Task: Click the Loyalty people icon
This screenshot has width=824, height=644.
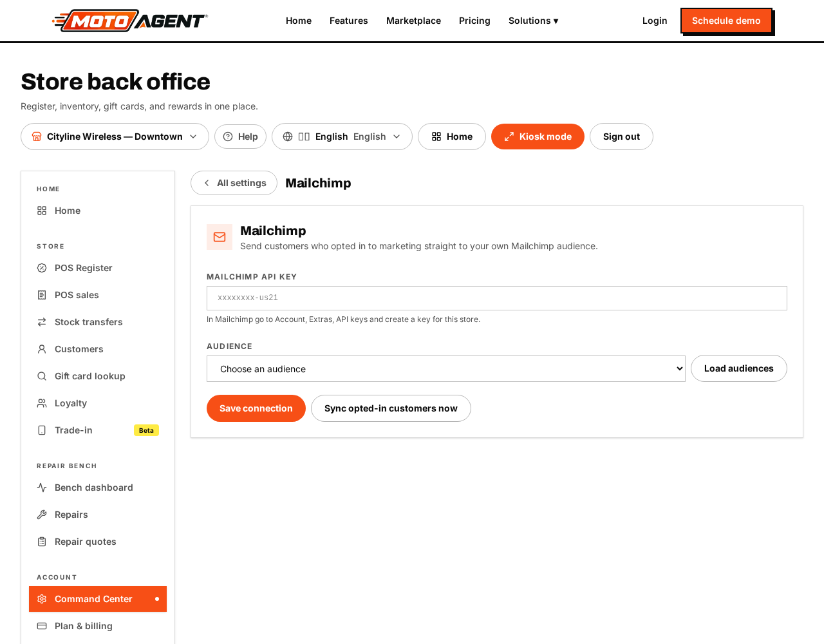Action: coord(42,403)
